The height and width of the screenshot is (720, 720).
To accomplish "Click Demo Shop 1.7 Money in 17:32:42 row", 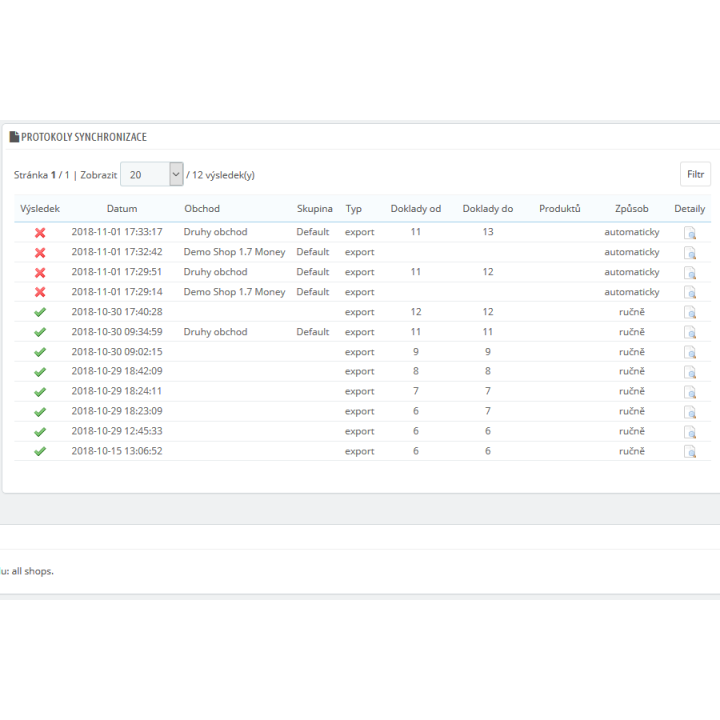I will click(x=234, y=252).
